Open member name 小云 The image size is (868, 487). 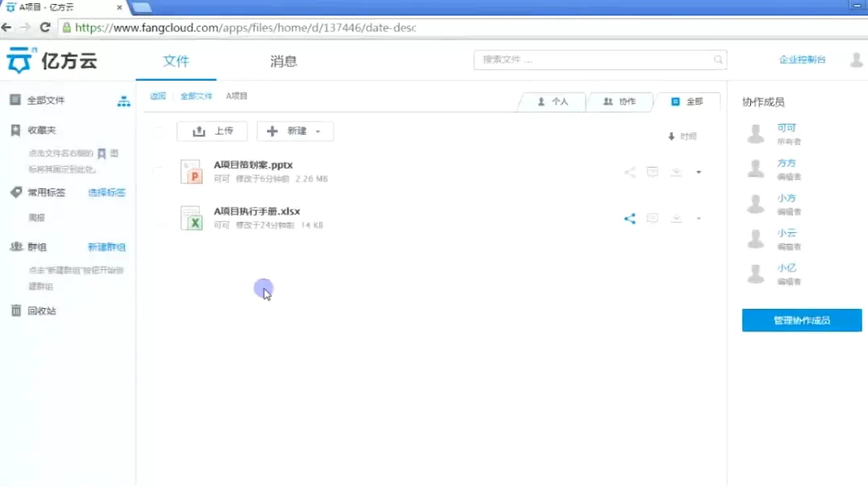[x=786, y=233]
